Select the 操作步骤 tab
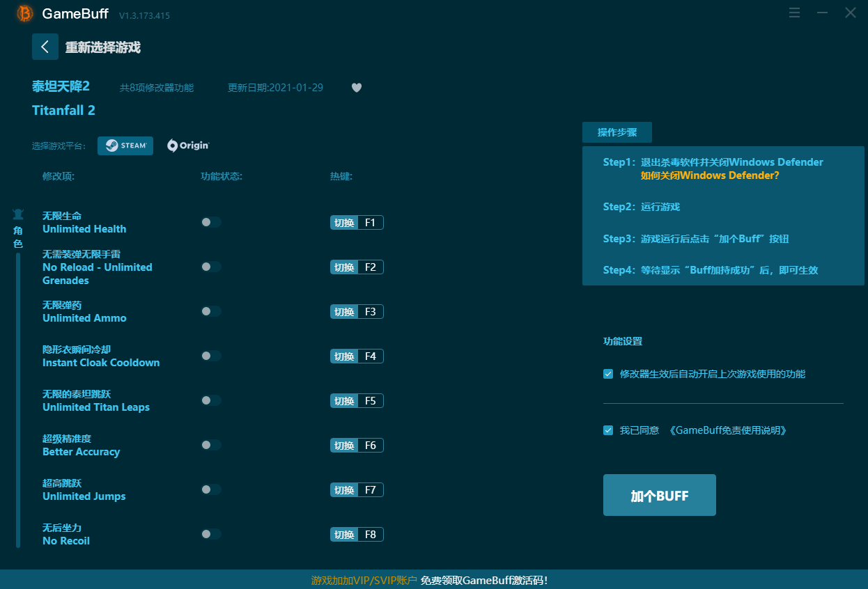Viewport: 868px width, 589px height. (617, 132)
